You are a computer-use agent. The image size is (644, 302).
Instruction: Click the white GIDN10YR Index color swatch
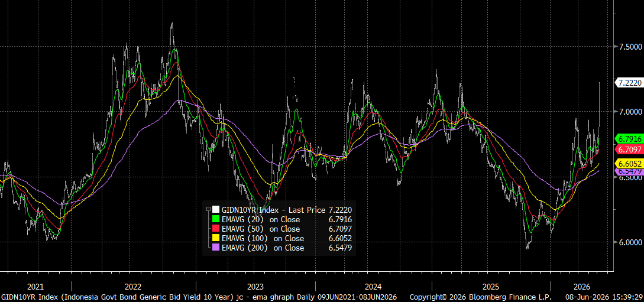(x=216, y=209)
